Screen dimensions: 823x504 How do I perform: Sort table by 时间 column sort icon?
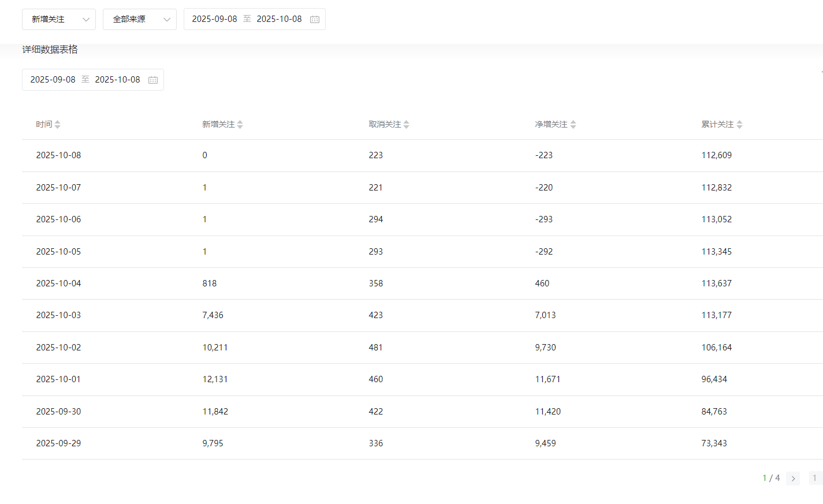[x=57, y=124]
